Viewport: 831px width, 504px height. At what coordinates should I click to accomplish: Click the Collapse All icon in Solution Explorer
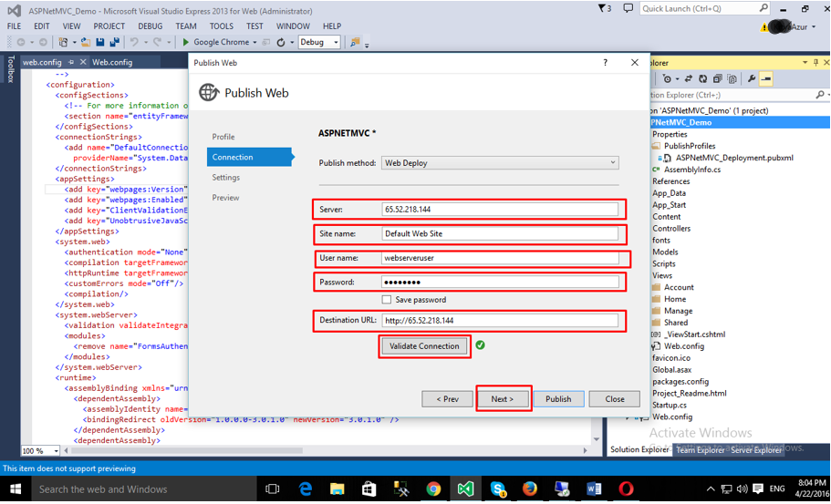717,79
